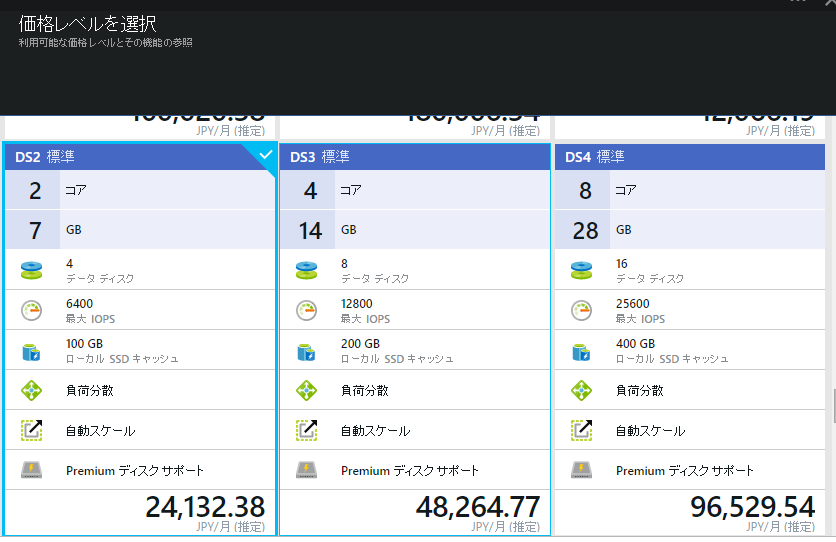Viewport: 836px width, 542px height.
Task: Click the Premium disk icon in DS4
Action: point(581,470)
